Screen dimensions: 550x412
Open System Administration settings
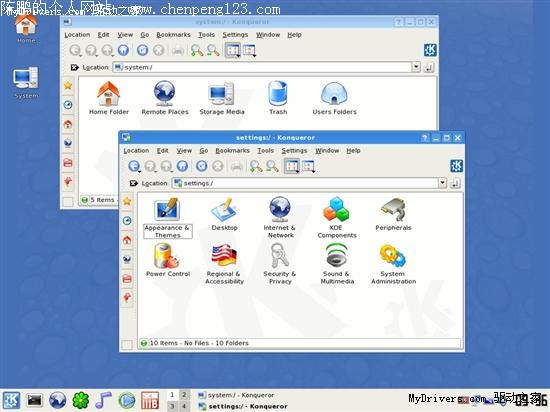[x=393, y=264]
